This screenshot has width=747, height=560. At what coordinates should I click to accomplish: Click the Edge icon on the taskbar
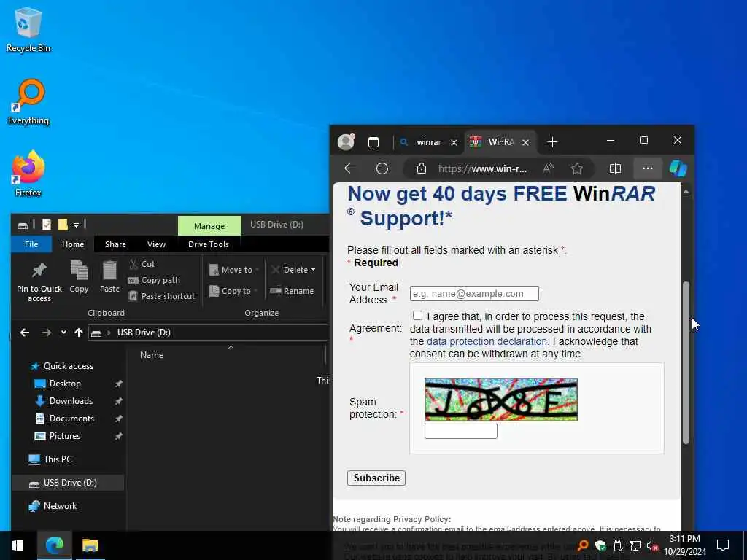click(55, 545)
